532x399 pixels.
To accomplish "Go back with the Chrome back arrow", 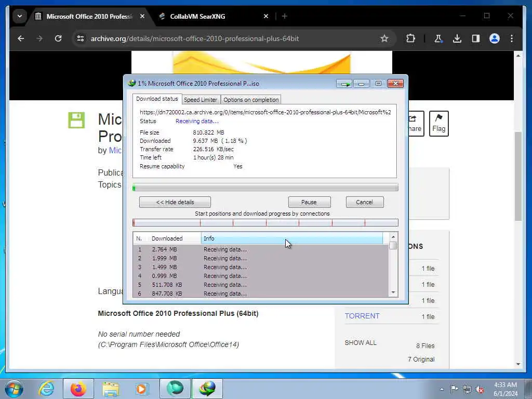I will [21, 38].
